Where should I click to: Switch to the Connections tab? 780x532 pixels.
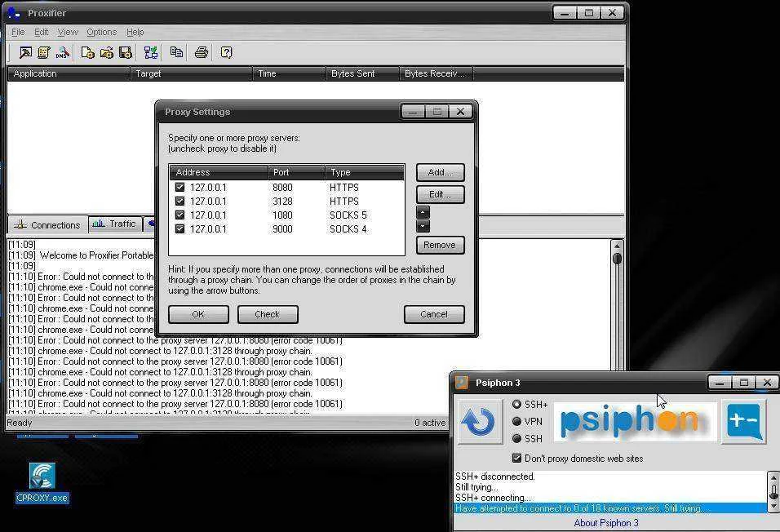tap(48, 224)
